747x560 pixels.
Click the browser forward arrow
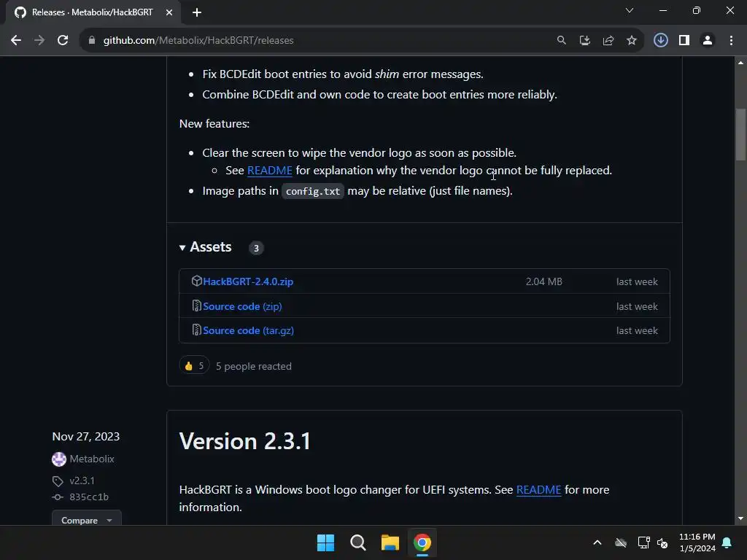(x=39, y=41)
